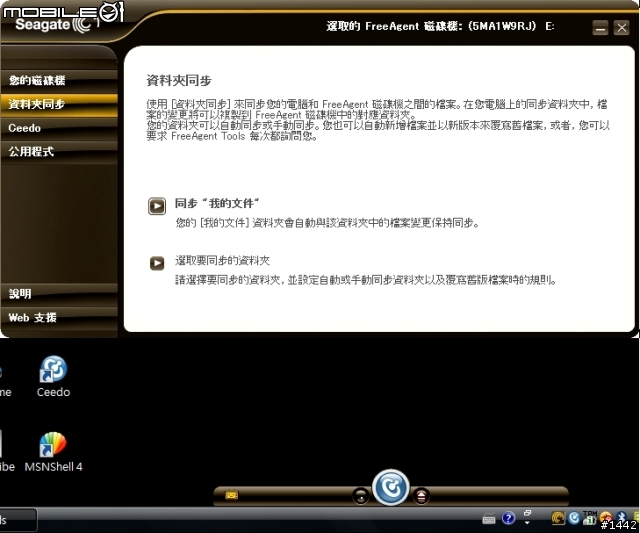The height and width of the screenshot is (533, 640).
Task: Click the eject icon on the Ceedo dock
Action: (x=421, y=496)
